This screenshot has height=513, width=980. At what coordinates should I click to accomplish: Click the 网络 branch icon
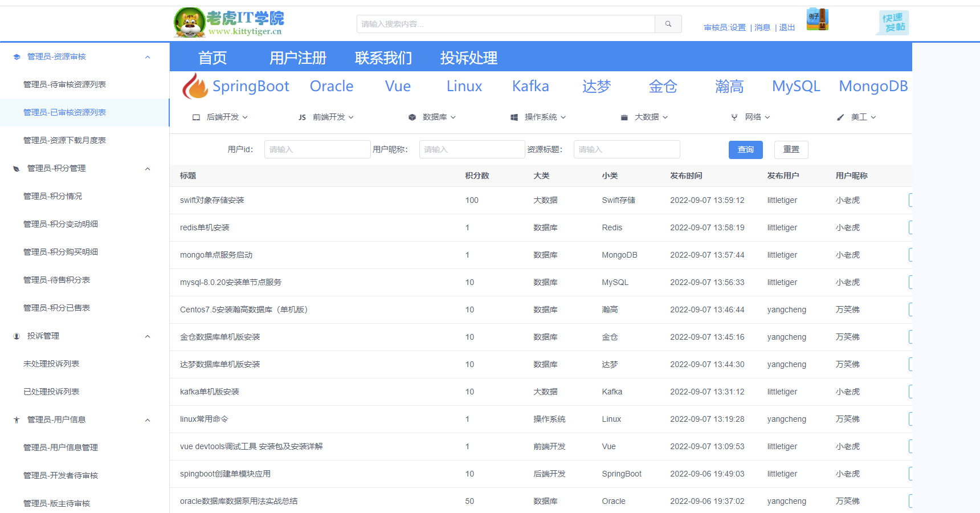point(734,117)
